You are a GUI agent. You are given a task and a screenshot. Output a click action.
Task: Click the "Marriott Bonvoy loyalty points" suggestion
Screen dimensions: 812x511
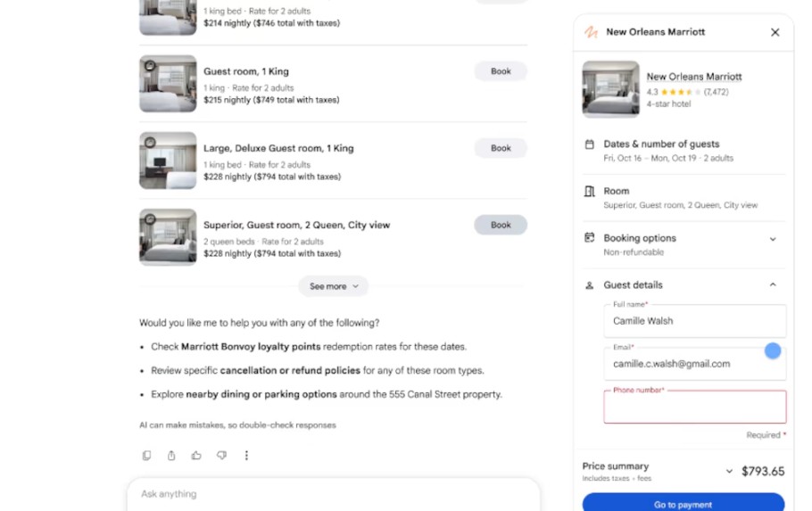pos(251,347)
